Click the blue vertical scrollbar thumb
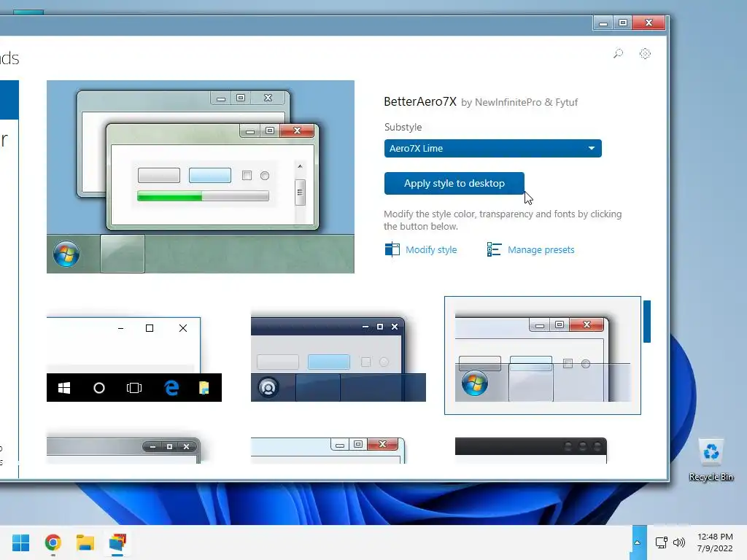Viewport: 747px width, 560px height. tap(647, 322)
